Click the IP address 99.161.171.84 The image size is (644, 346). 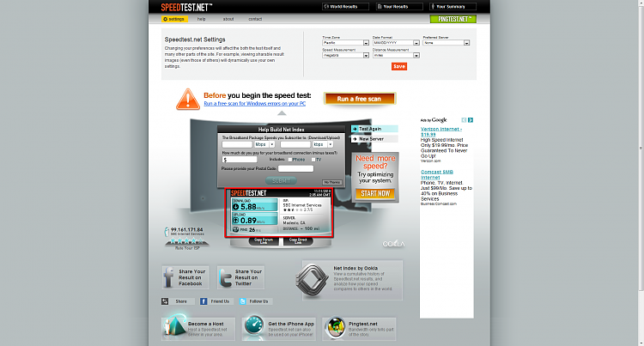point(187,230)
